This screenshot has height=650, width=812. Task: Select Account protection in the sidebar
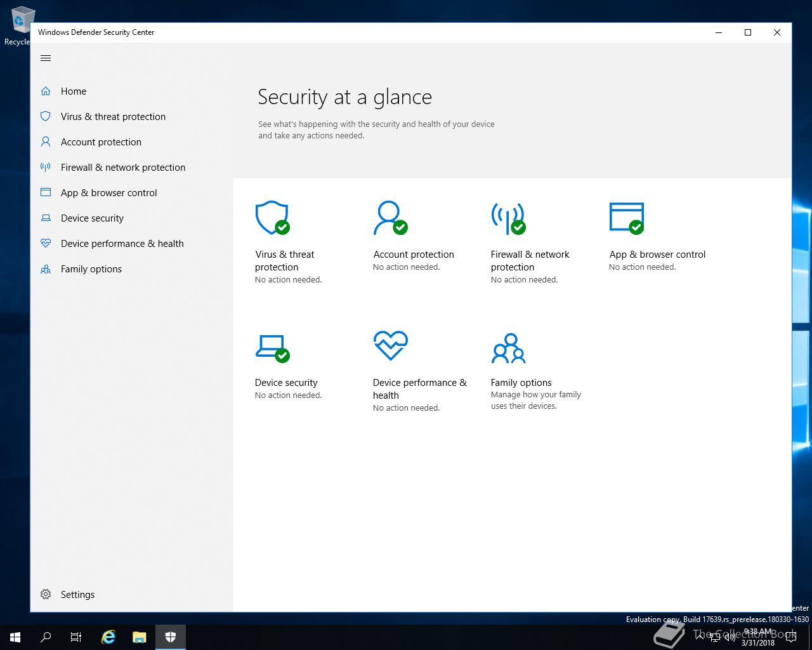pyautogui.click(x=101, y=142)
